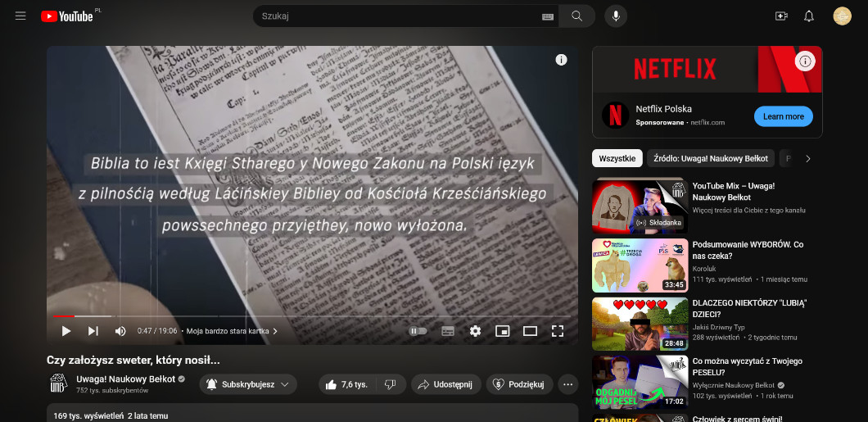Viewport: 868px width, 422px height.
Task: Mute the video volume
Action: pyautogui.click(x=120, y=331)
